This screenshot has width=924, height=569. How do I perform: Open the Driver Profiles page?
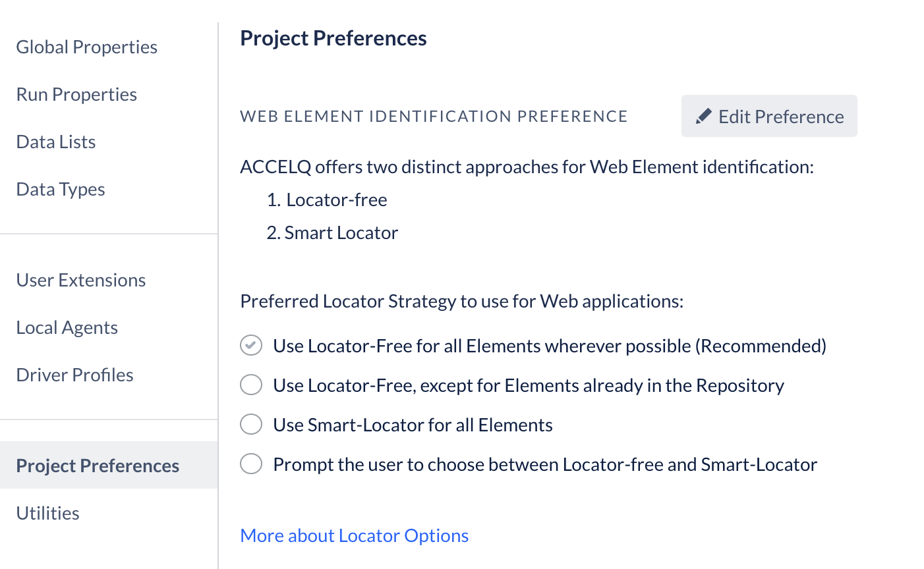(x=75, y=375)
